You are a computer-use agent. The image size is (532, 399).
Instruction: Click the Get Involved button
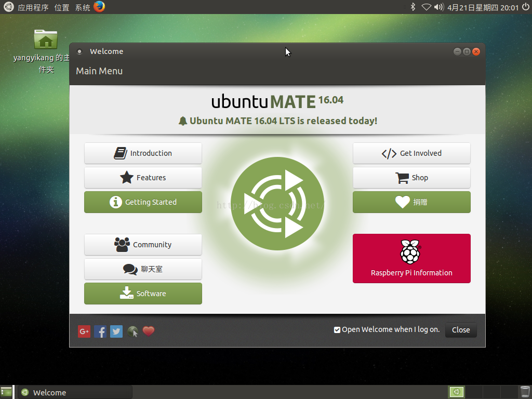(411, 153)
